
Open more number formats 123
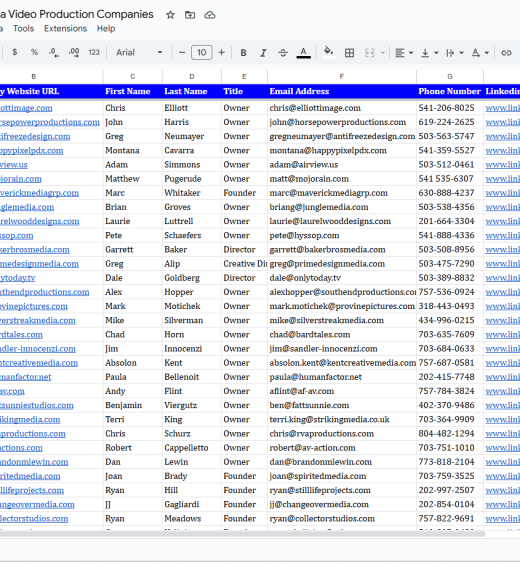click(x=94, y=52)
